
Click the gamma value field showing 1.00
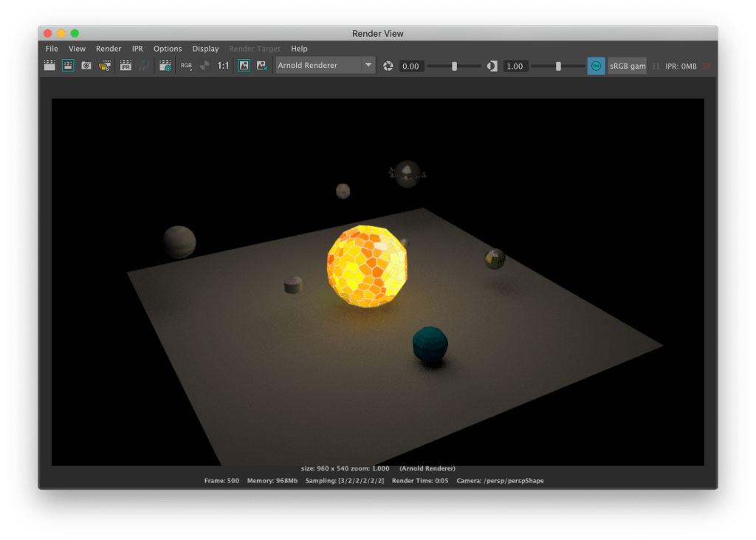point(515,66)
